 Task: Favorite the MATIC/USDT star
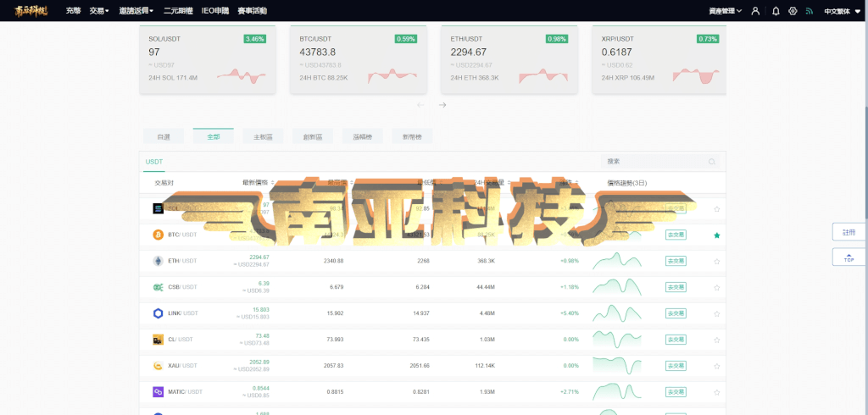click(717, 392)
